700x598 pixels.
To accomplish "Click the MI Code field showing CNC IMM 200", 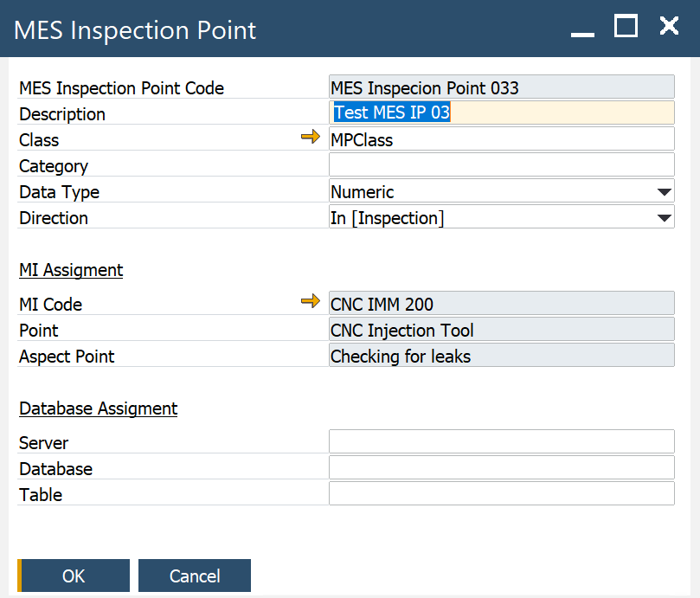I will click(501, 304).
